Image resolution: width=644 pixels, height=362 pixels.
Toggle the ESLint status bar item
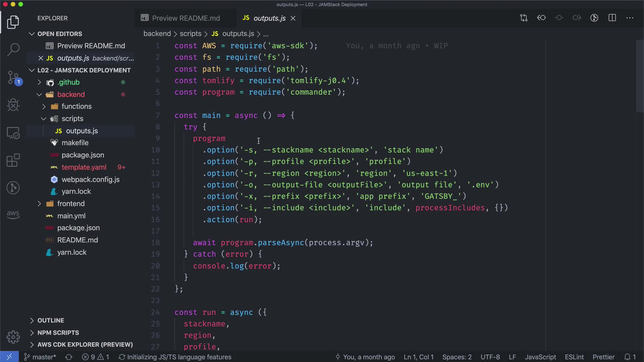point(574,357)
